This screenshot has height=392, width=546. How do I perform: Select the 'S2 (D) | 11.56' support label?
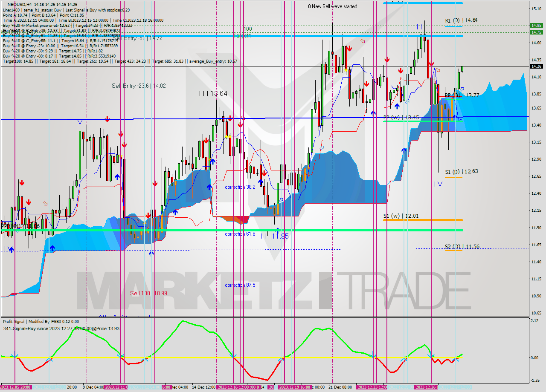click(x=462, y=247)
